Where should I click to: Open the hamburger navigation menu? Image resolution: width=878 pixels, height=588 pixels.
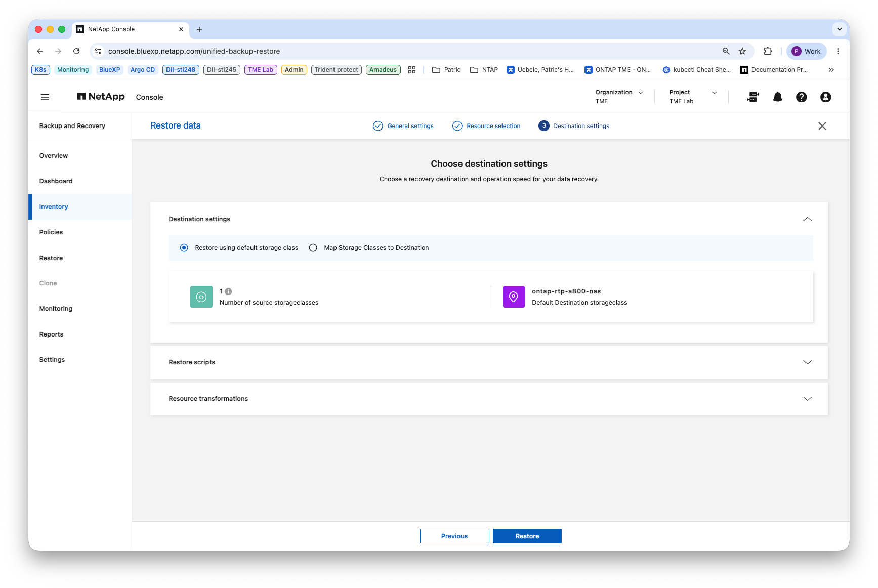(x=45, y=97)
